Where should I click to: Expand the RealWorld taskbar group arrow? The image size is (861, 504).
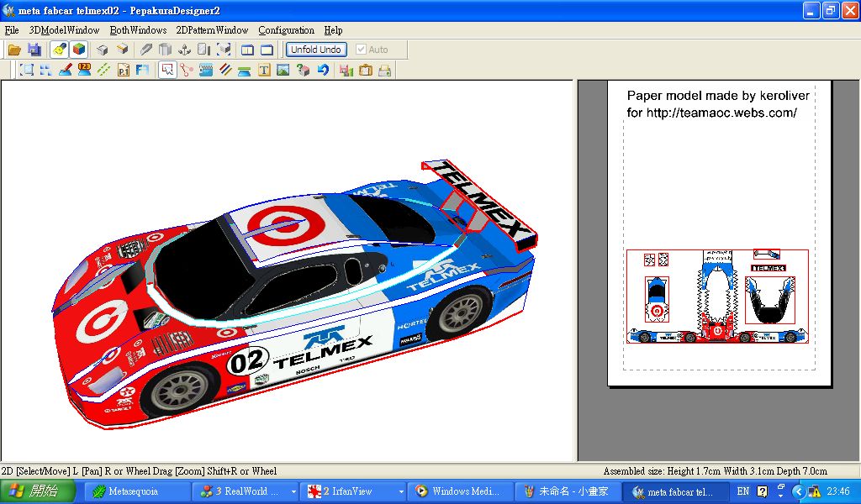(293, 492)
